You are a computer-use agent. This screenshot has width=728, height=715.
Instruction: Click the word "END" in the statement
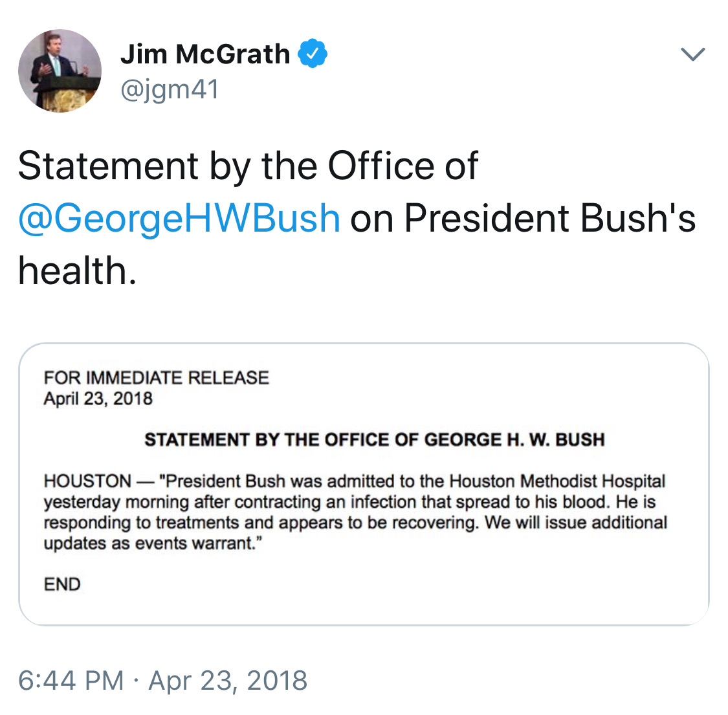[62, 584]
